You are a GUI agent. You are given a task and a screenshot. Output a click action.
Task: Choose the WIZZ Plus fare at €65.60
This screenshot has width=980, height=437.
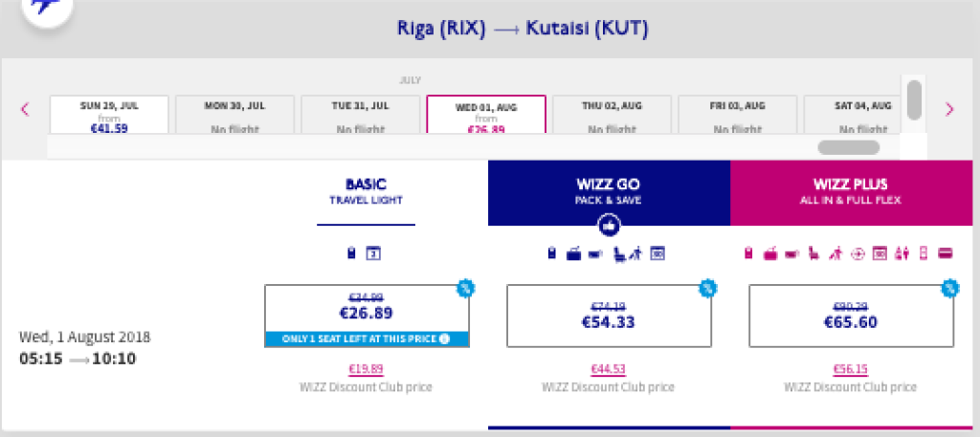click(850, 315)
